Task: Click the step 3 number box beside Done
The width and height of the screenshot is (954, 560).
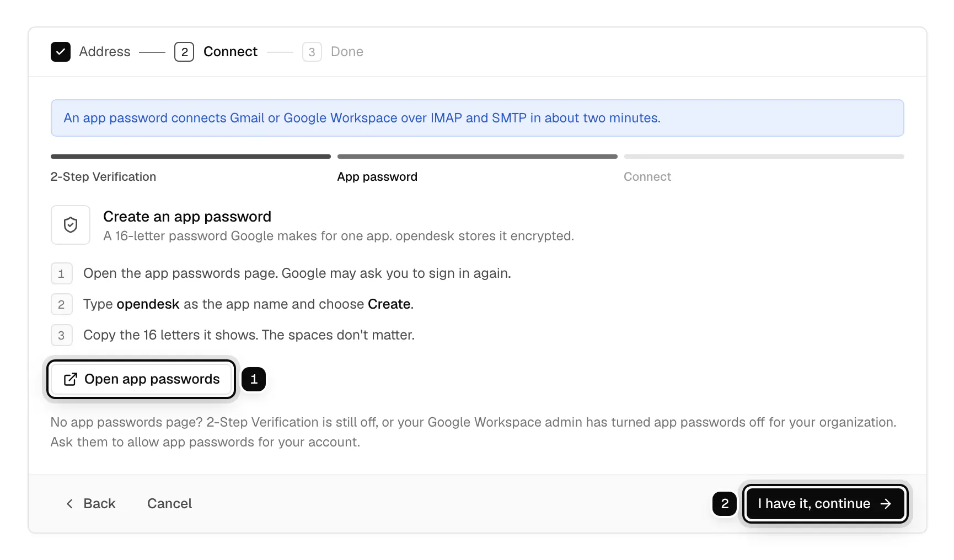Action: click(312, 52)
